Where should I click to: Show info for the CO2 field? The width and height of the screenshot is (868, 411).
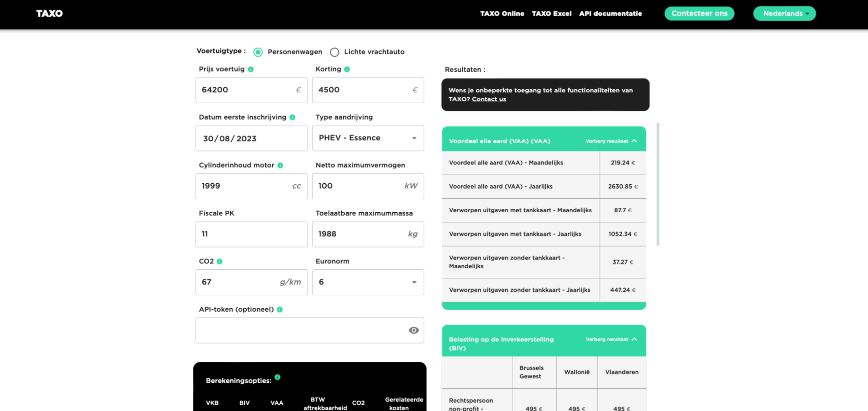coord(219,261)
